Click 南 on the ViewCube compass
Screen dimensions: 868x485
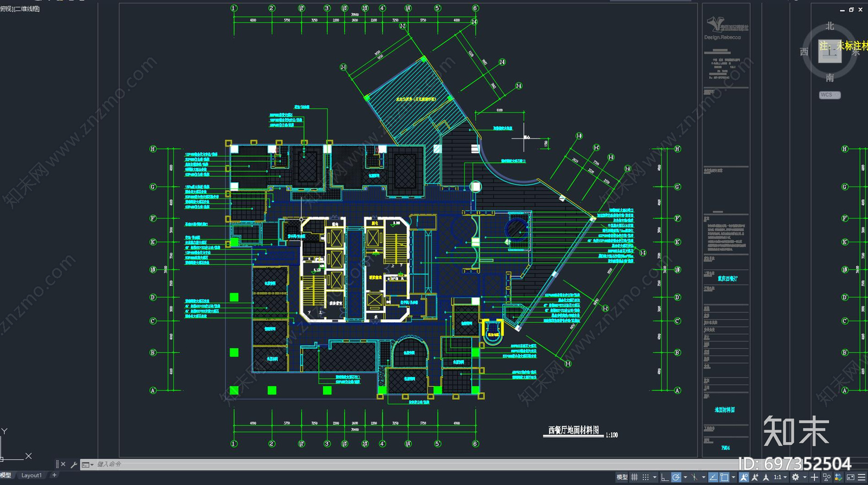tap(830, 78)
